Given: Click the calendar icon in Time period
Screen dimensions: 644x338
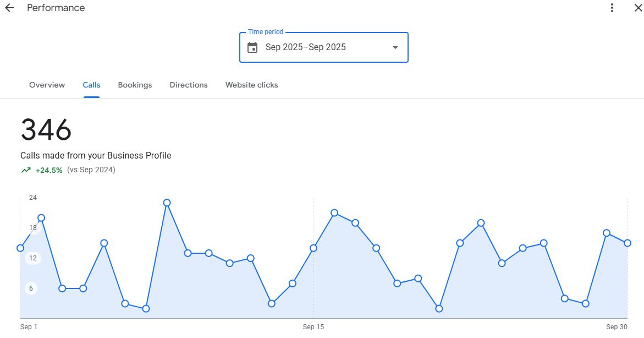Looking at the screenshot, I should pos(252,47).
